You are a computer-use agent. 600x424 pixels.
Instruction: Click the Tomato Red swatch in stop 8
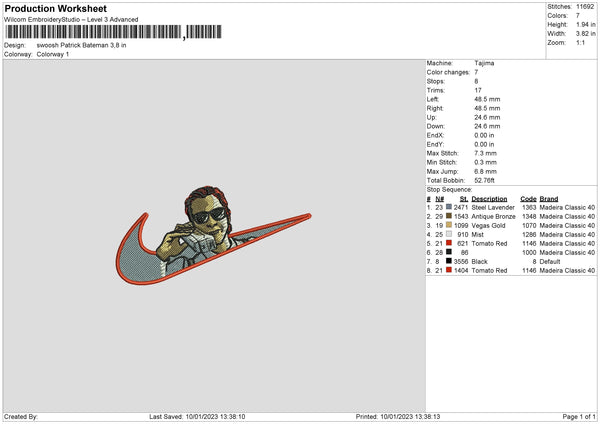(448, 270)
